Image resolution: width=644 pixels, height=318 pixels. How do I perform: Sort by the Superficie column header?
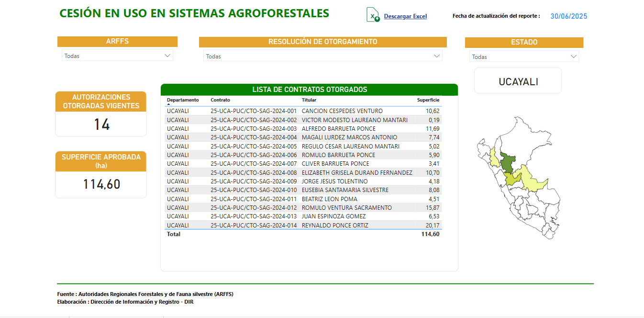(428, 100)
